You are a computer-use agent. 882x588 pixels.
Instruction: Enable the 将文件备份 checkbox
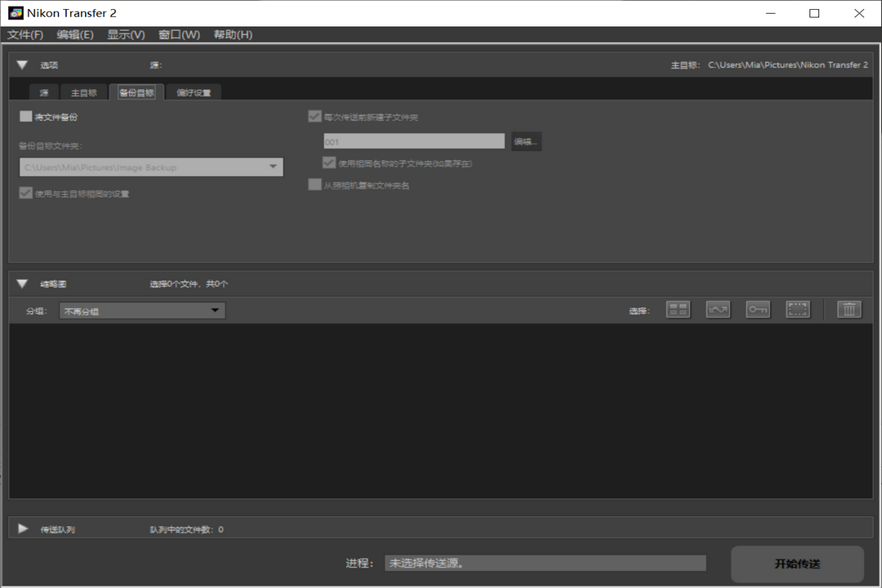26,117
